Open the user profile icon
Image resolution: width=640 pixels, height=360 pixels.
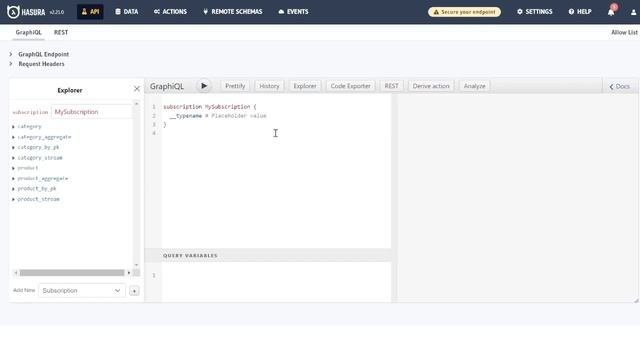click(633, 12)
